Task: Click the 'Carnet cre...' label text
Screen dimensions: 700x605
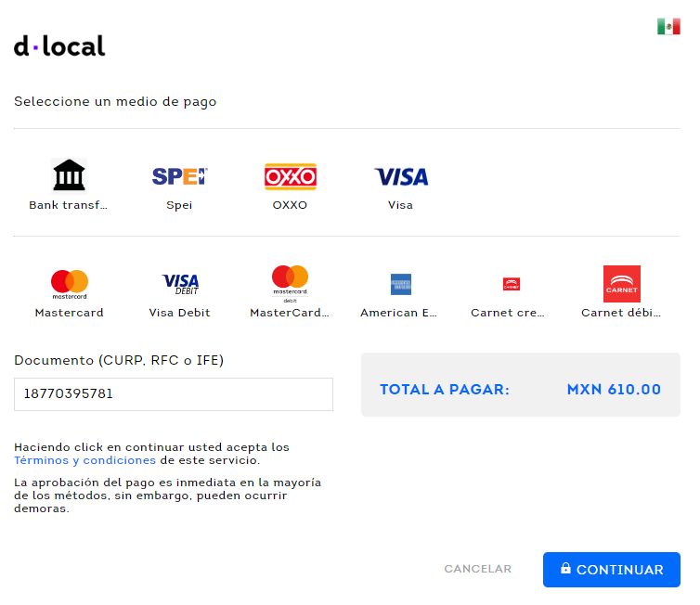Action: (x=508, y=313)
